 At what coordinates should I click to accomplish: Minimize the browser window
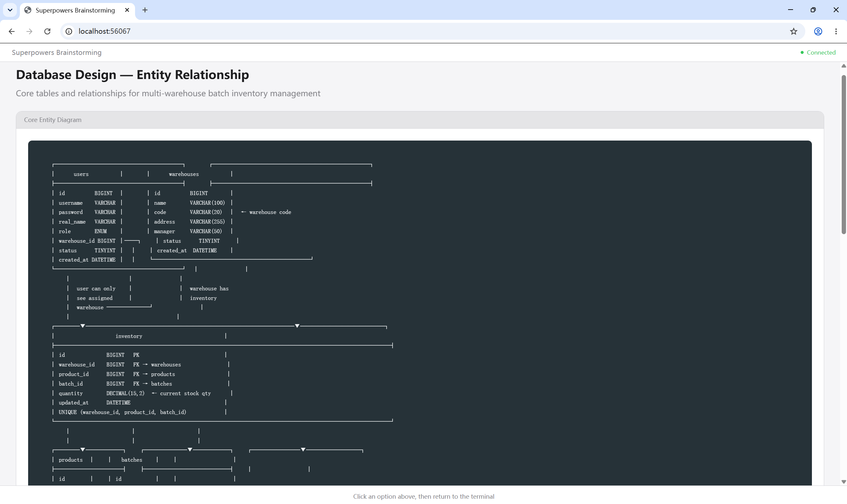tap(790, 10)
